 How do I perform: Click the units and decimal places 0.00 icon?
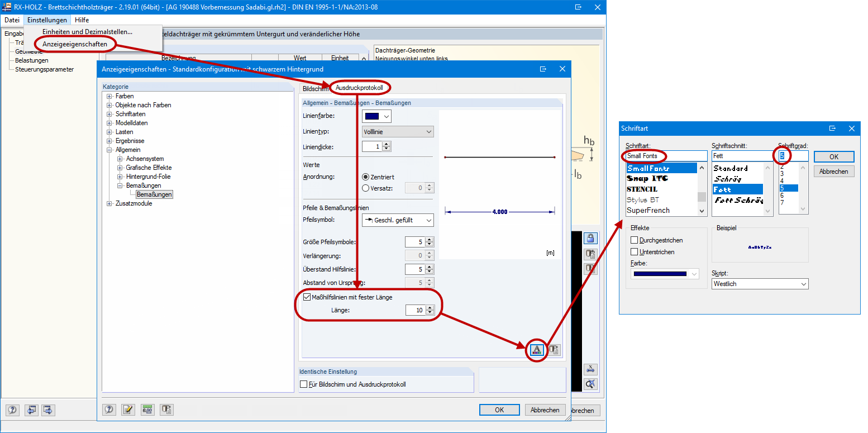(147, 410)
